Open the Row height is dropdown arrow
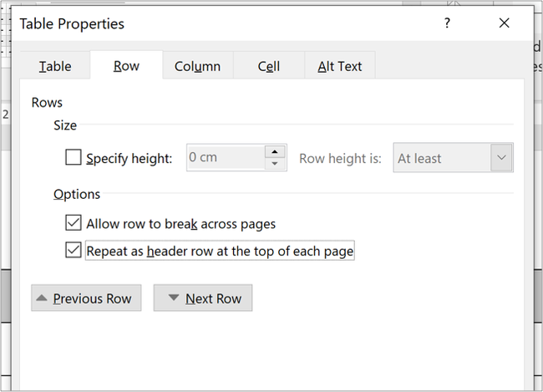 [501, 158]
